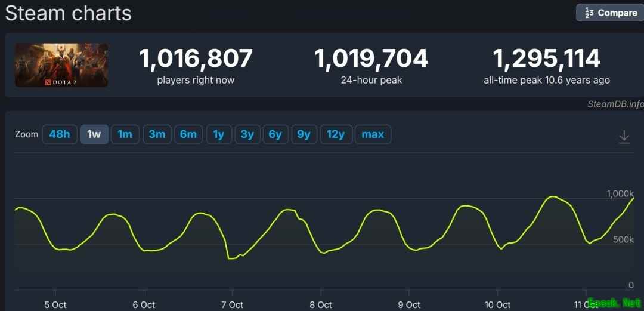Open the Dota 2 game thumbnail
This screenshot has height=311, width=644.
[x=61, y=65]
